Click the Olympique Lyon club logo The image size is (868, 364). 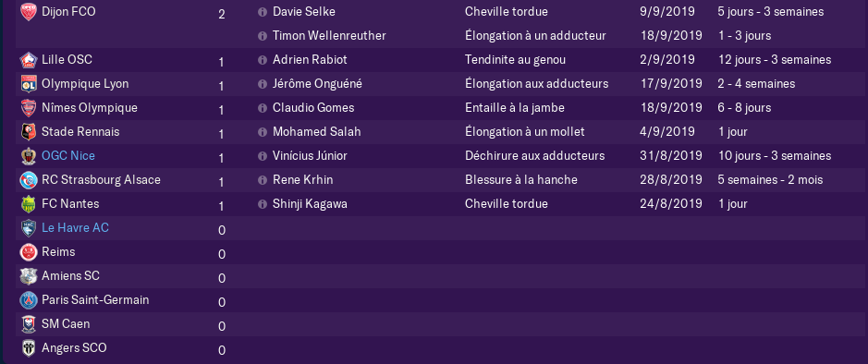click(x=29, y=83)
